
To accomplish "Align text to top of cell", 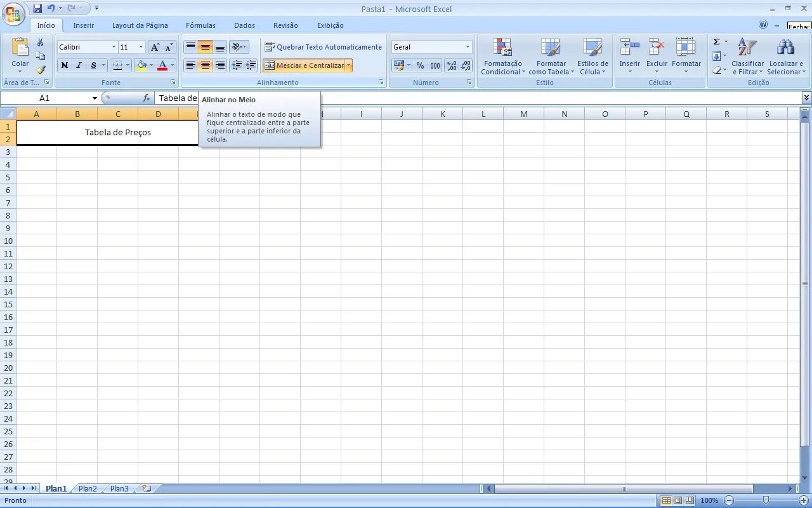I will (x=190, y=47).
